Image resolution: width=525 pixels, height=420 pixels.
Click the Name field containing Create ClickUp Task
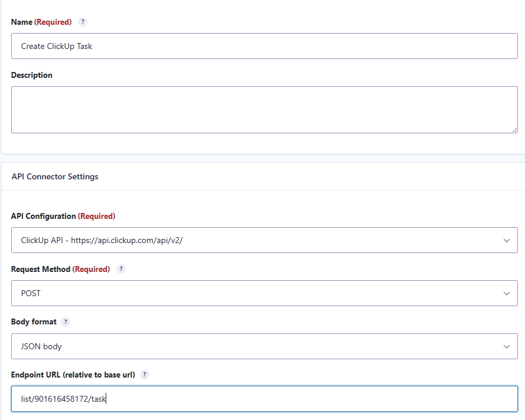point(265,46)
